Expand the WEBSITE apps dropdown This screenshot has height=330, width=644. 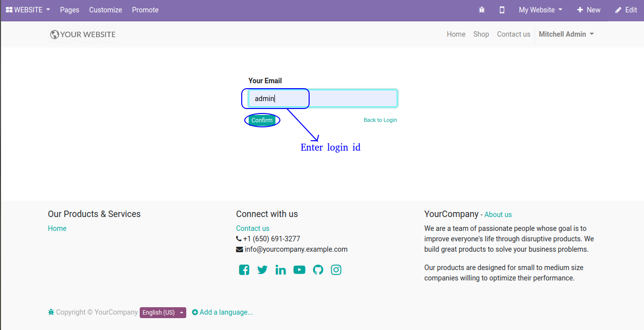point(28,10)
